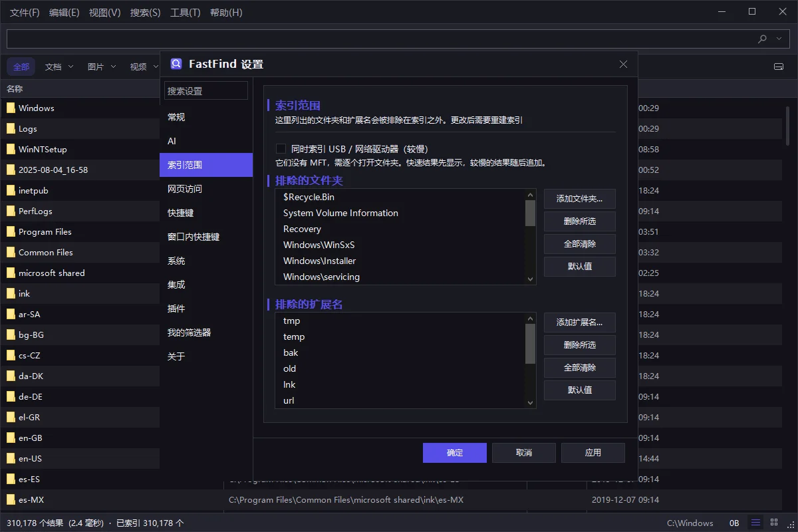Switch to list view icon in status bar
Image resolution: width=798 pixels, height=532 pixels.
[755, 523]
